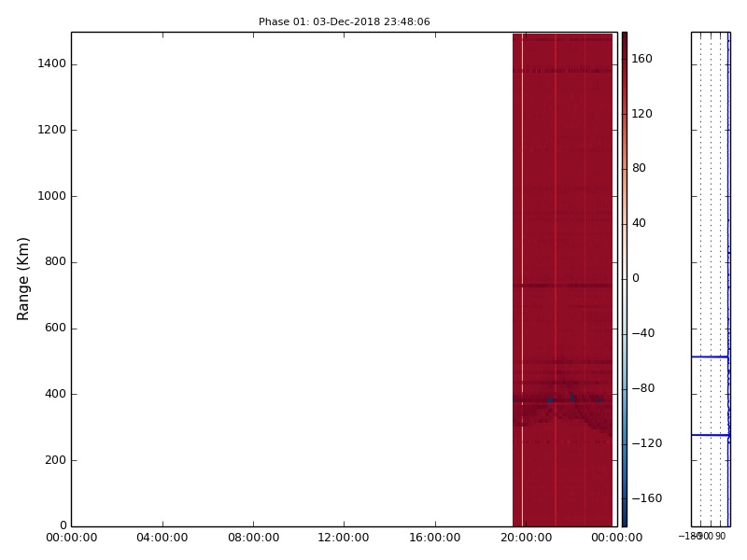Click the dark red top of the colorbar
Screen dimensions: 747x560
coord(625,38)
